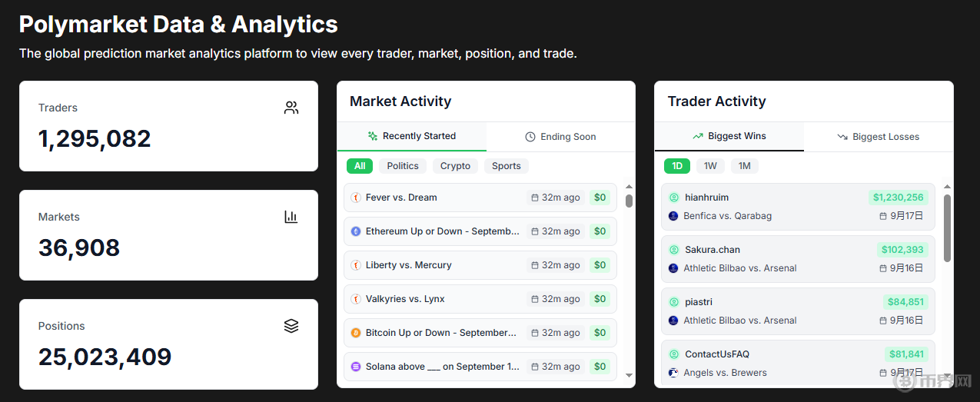This screenshot has width=980, height=402.
Task: Filter markets by Crypto
Action: [x=455, y=166]
